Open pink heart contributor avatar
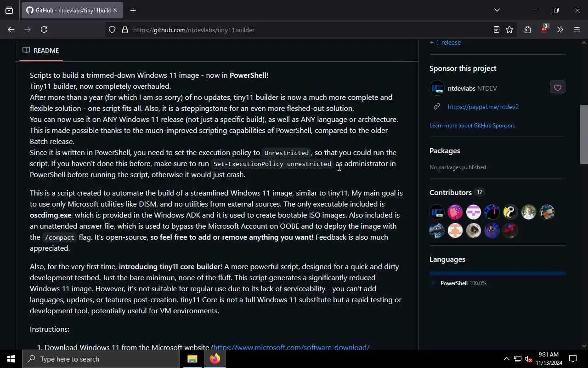588x368 pixels. [455, 212]
